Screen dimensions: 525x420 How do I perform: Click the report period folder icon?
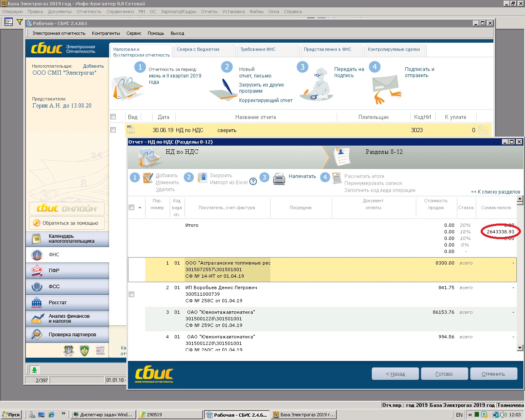(x=128, y=87)
